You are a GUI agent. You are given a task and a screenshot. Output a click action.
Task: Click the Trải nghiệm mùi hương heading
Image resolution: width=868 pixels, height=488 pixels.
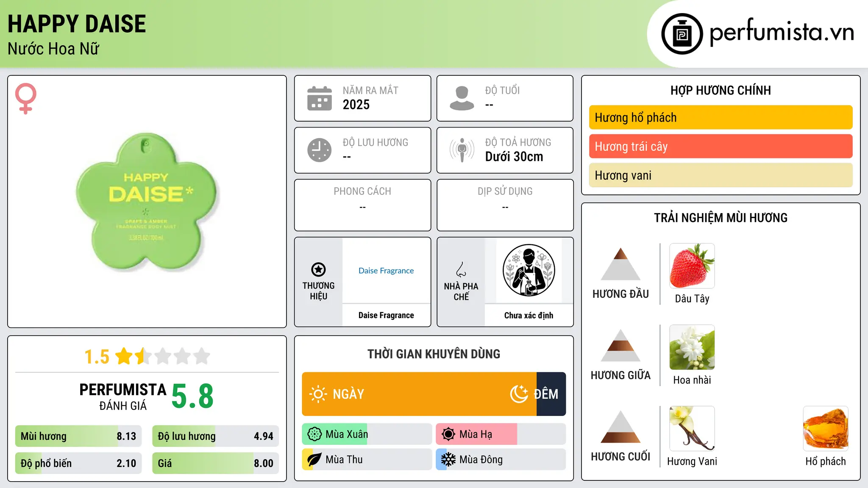(x=721, y=218)
